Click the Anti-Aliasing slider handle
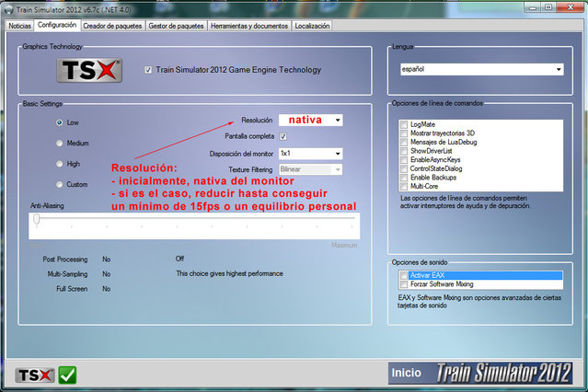Viewport: 588px width, 392px height. pyautogui.click(x=36, y=219)
